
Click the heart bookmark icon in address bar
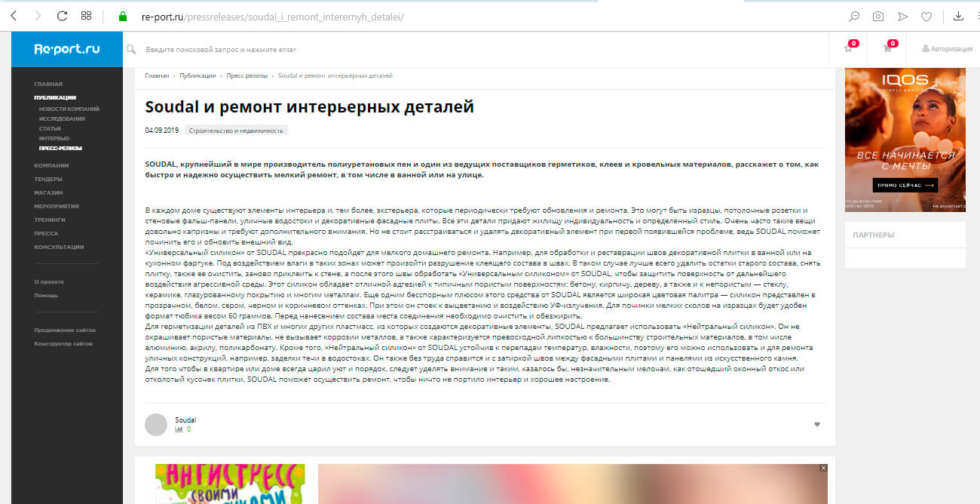tap(926, 16)
